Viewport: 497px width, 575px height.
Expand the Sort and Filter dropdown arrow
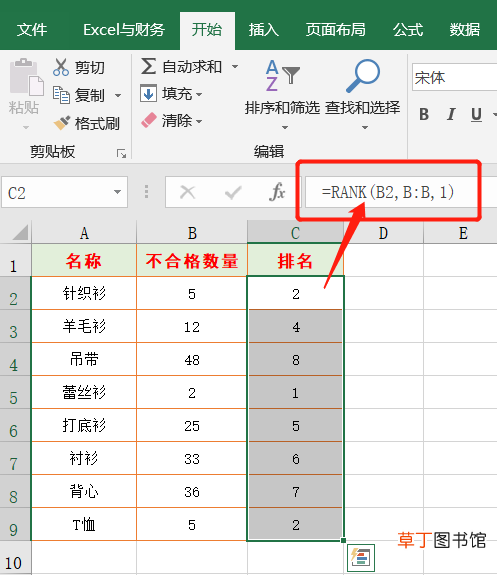[x=285, y=128]
